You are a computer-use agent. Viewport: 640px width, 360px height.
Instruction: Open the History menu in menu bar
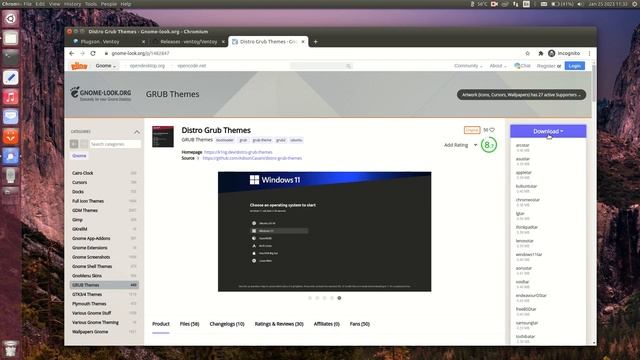click(x=72, y=4)
